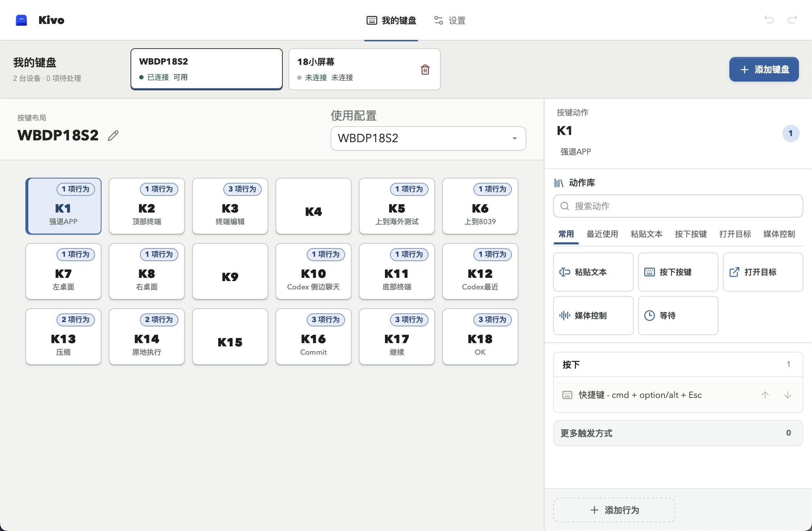Click the 搜索动作 search field
The image size is (812, 531).
coord(678,206)
